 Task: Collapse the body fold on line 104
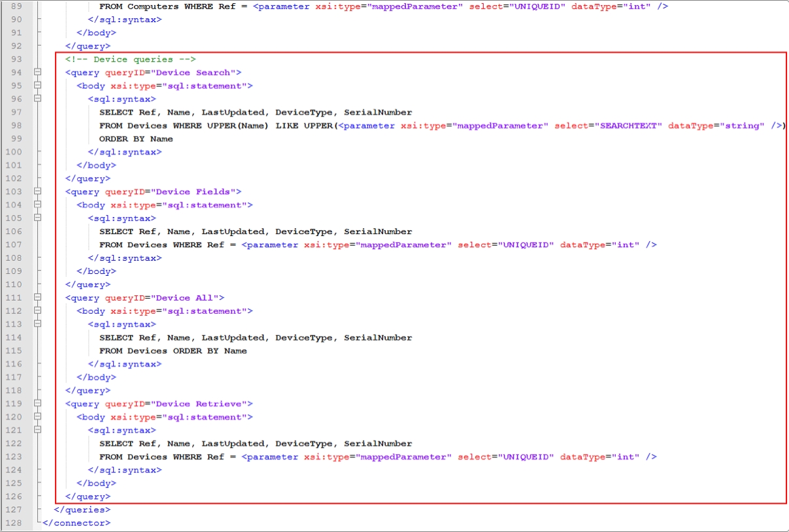tap(38, 205)
